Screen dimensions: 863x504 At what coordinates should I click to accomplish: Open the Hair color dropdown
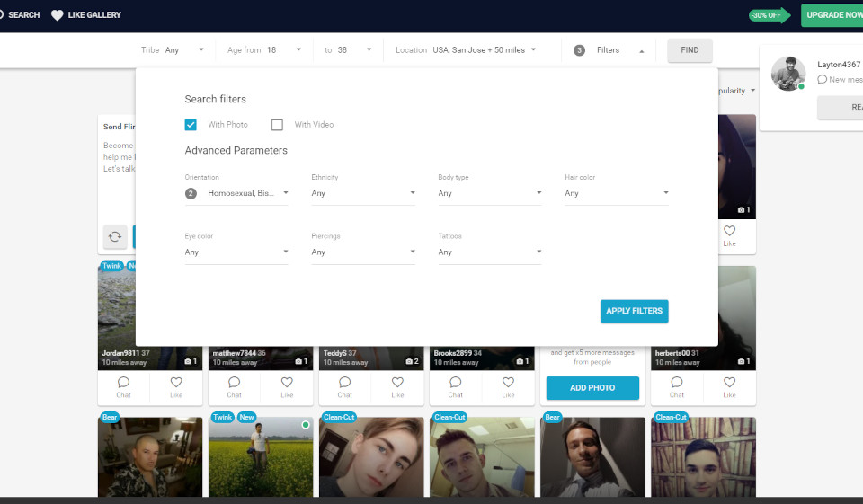pos(616,193)
